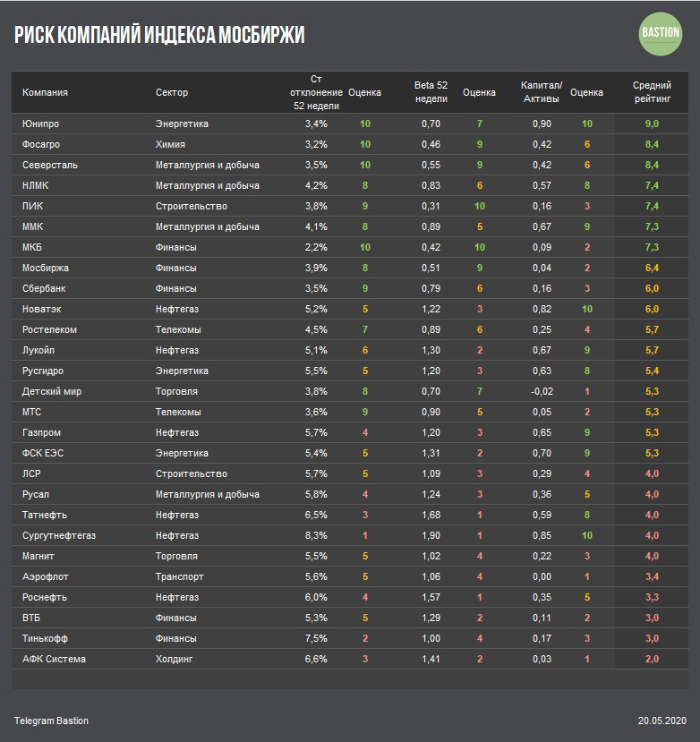Click the '6,6%' deviation for АФК Система
This screenshot has height=742, width=700.
click(316, 659)
